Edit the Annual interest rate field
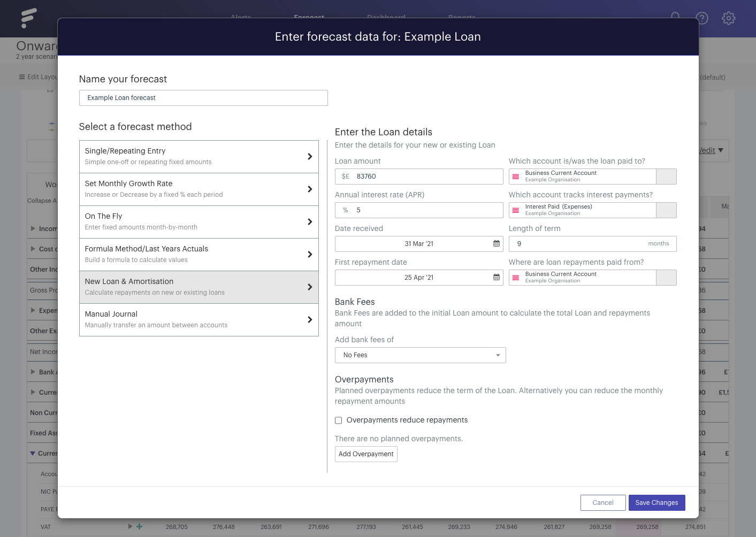Image resolution: width=756 pixels, height=537 pixels. (419, 210)
